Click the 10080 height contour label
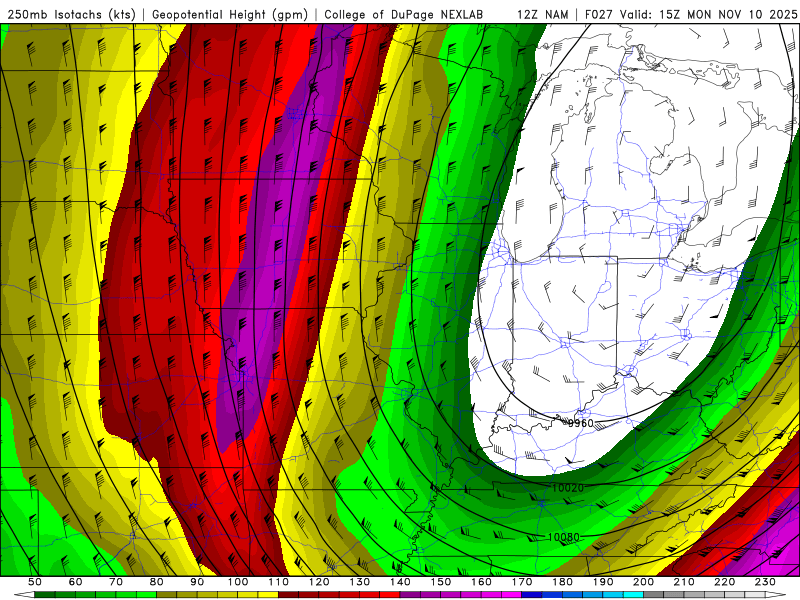This screenshot has width=800, height=600. point(564,537)
